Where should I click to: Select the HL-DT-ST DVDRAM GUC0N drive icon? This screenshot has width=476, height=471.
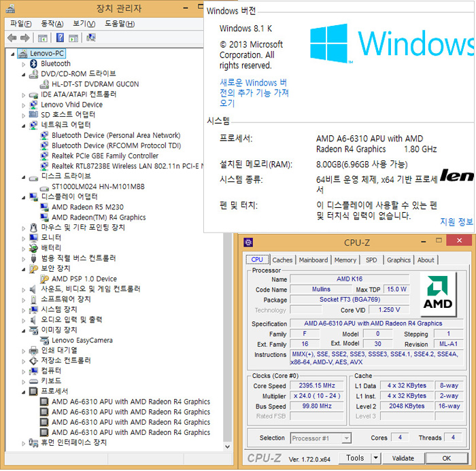[x=44, y=84]
